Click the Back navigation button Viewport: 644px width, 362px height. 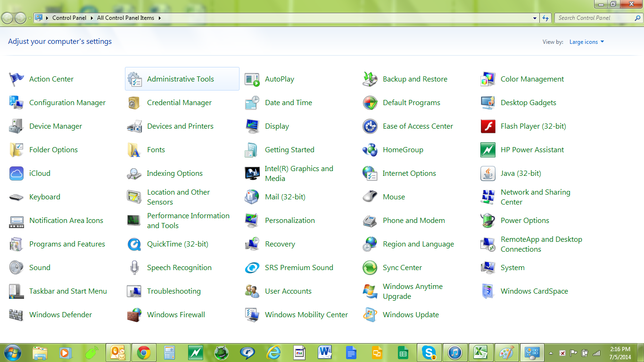coord(8,18)
